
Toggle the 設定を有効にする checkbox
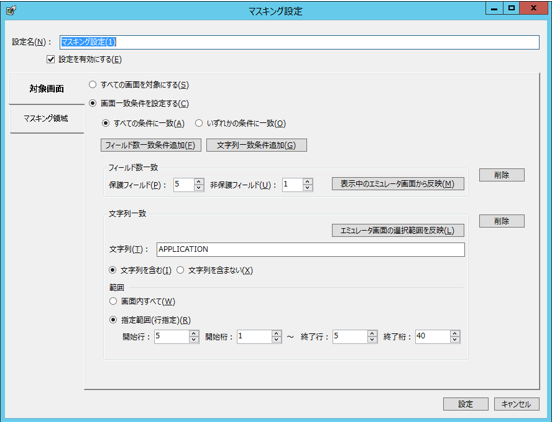pos(51,59)
